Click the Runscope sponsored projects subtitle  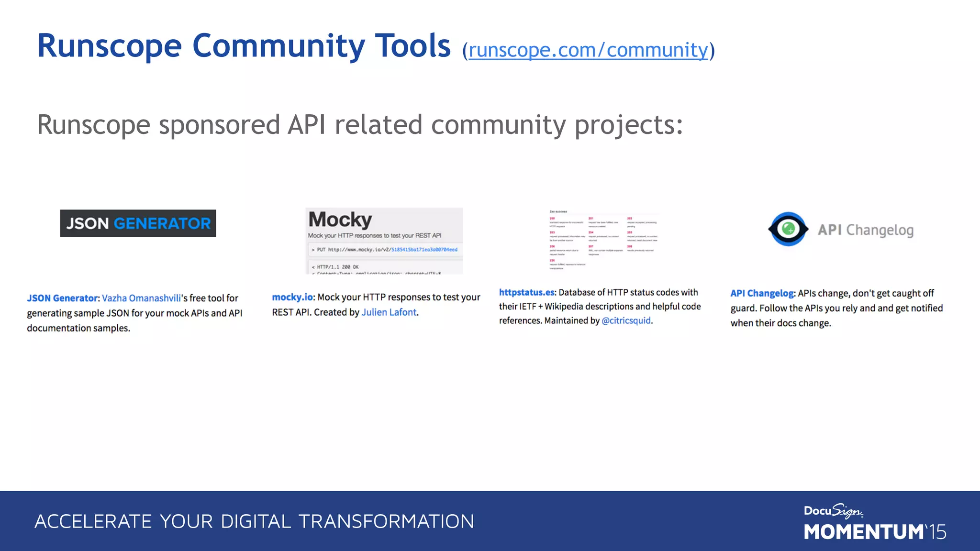(x=360, y=125)
